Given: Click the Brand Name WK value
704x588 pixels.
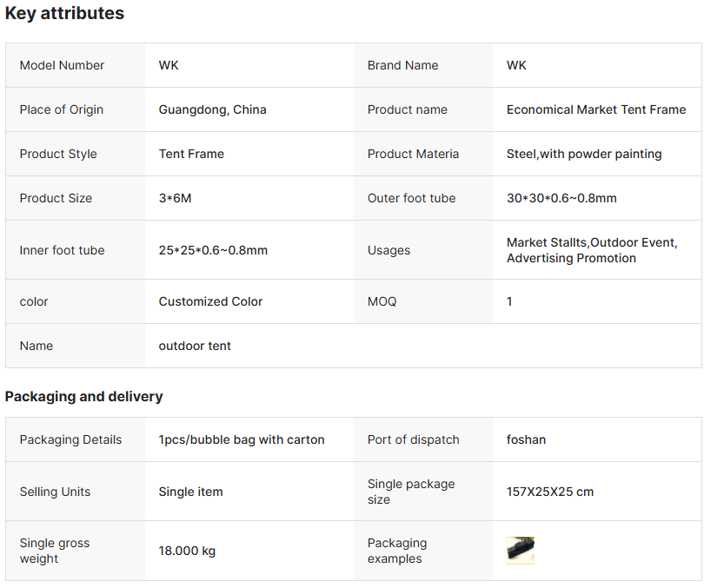Looking at the screenshot, I should tap(516, 65).
